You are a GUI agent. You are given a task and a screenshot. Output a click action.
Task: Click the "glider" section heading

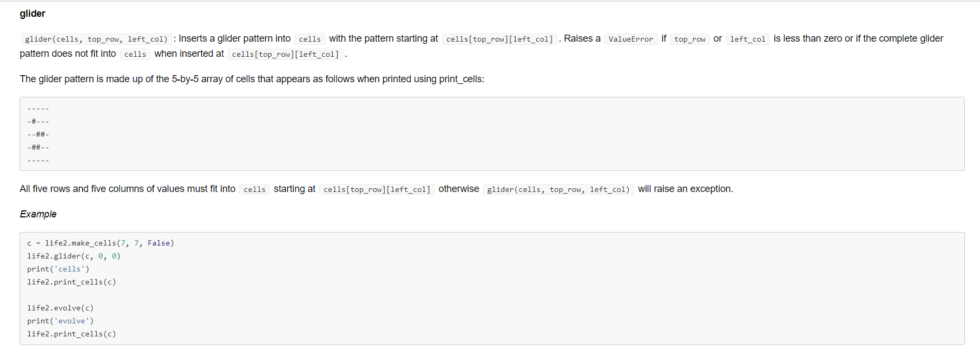pos(32,14)
